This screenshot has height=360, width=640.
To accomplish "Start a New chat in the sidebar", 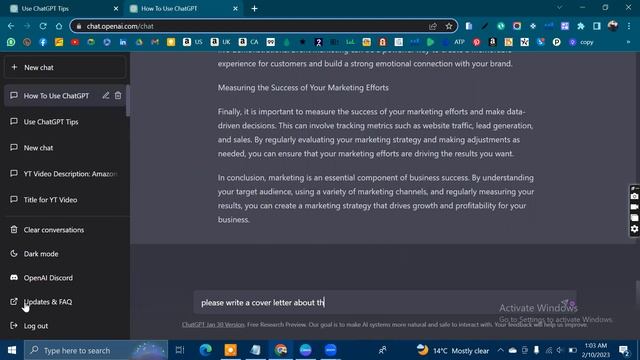I will pos(65,67).
